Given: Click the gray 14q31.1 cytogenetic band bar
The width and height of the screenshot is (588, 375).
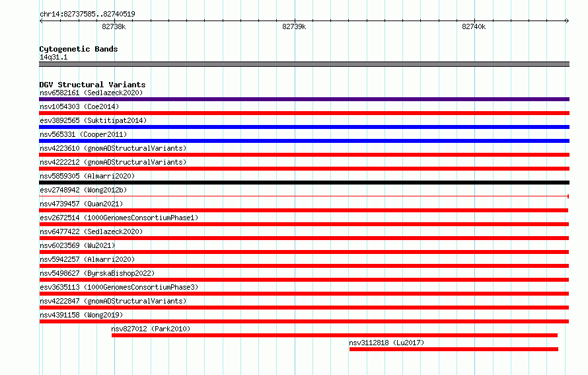Looking at the screenshot, I should click(x=304, y=64).
